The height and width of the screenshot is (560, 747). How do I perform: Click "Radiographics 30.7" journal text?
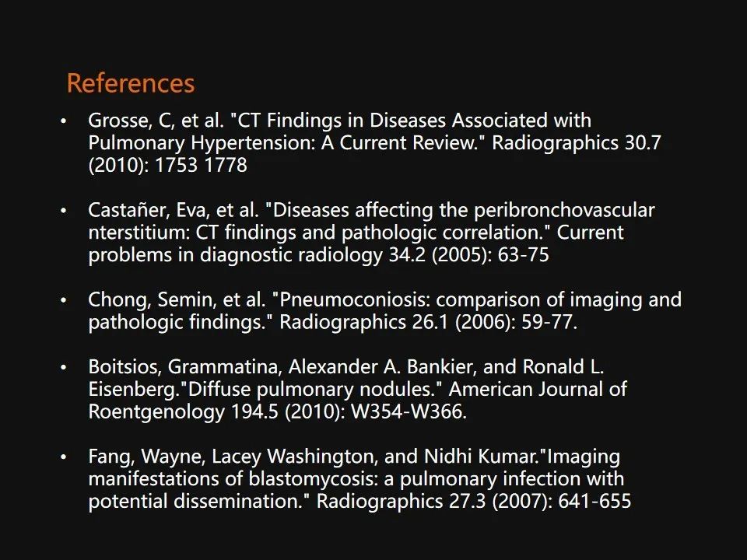point(577,142)
